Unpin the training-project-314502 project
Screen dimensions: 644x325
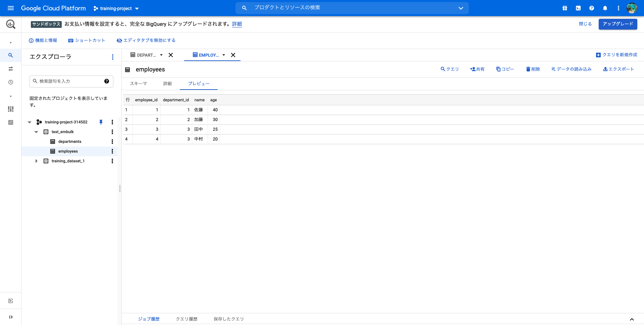point(101,122)
